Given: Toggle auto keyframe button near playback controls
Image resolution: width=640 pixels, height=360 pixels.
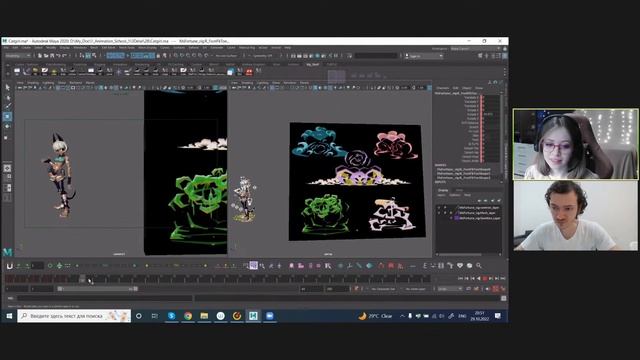Looking at the screenshot, I should pos(495,289).
